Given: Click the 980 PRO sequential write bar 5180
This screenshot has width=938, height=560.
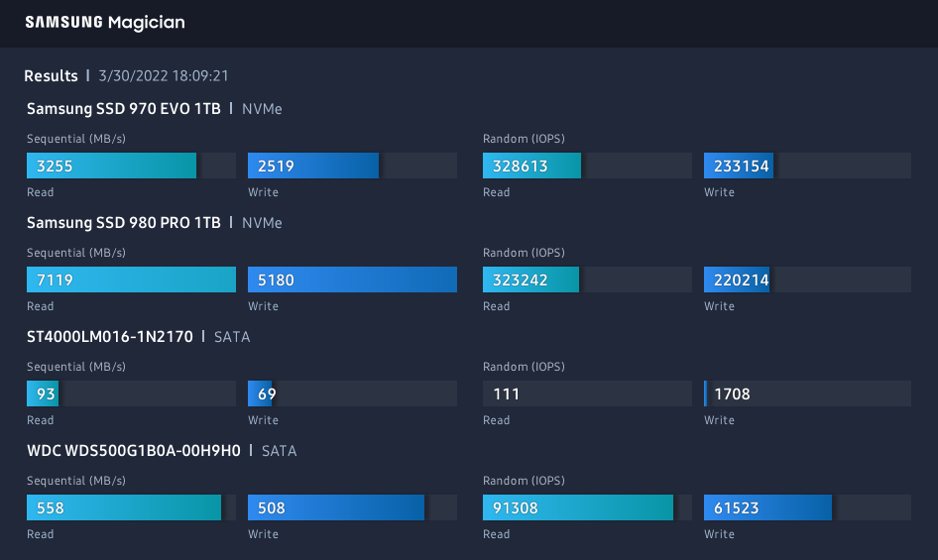Looking at the screenshot, I should coord(352,280).
